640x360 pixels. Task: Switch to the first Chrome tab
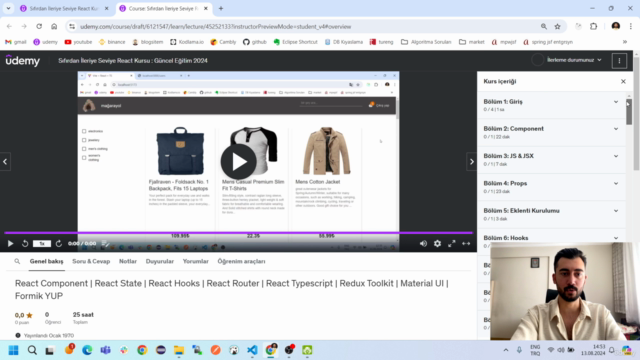(x=64, y=8)
